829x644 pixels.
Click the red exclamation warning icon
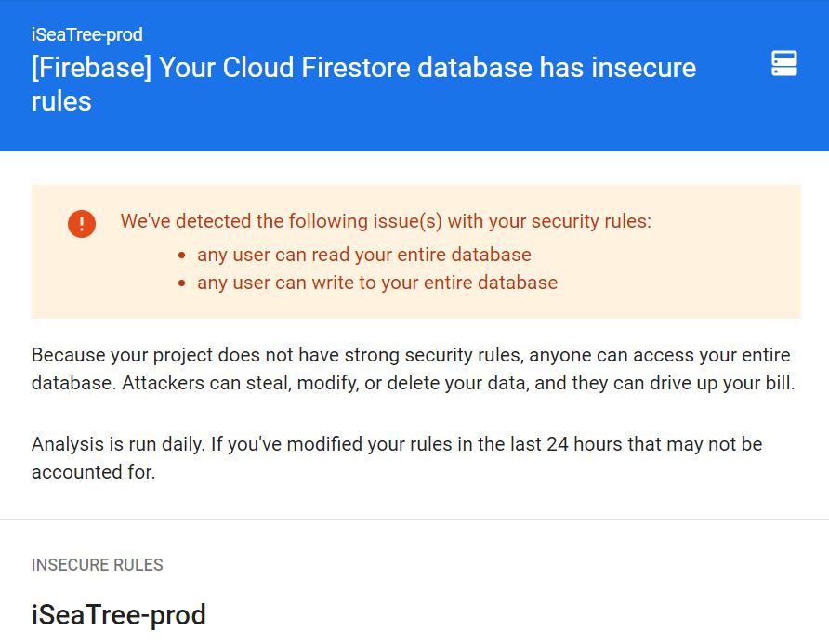[82, 224]
